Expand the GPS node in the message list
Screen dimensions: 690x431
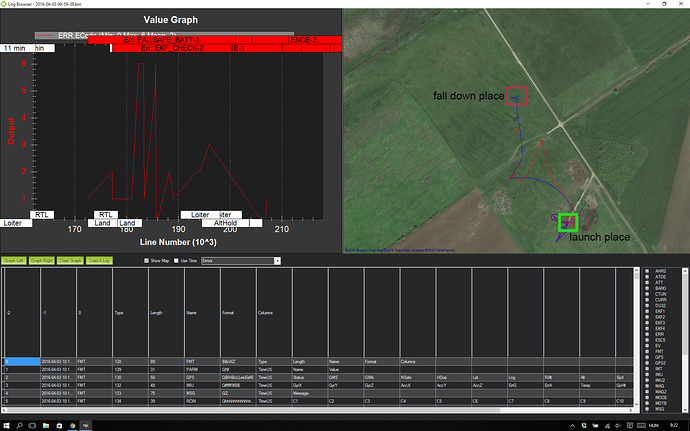tap(647, 357)
